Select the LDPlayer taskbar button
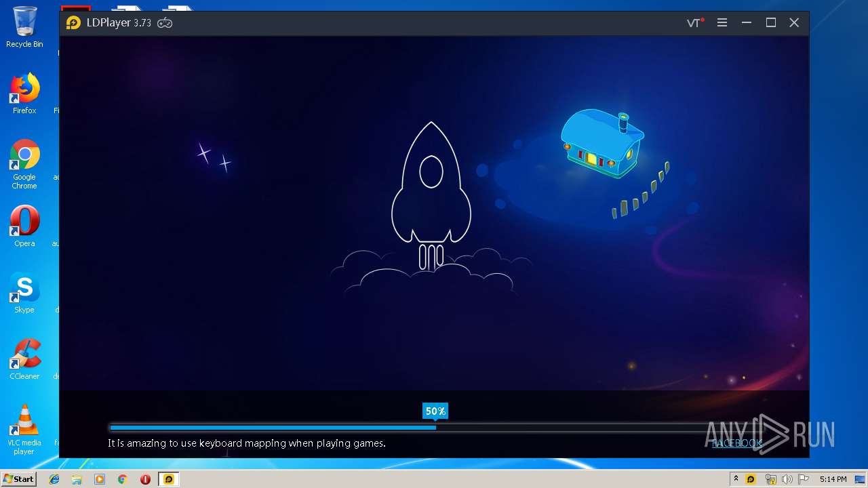This screenshot has height=488, width=868. [169, 479]
